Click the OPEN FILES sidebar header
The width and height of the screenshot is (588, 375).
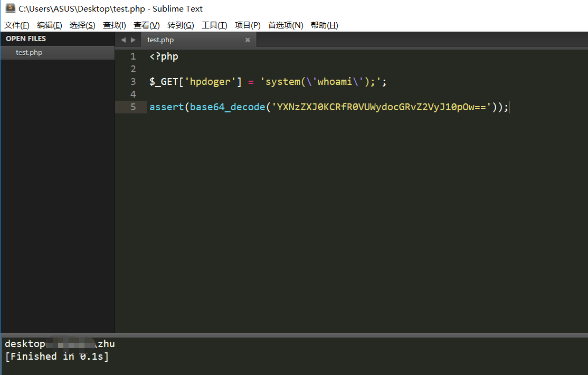point(26,39)
